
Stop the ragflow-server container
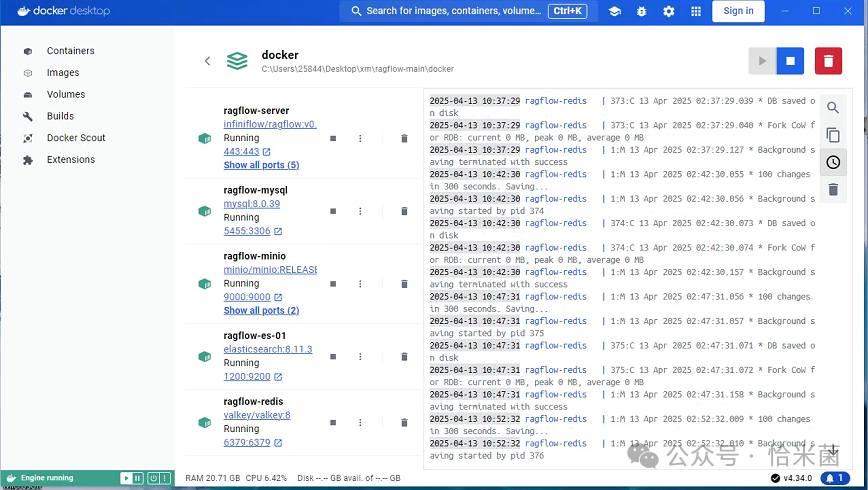tap(333, 138)
